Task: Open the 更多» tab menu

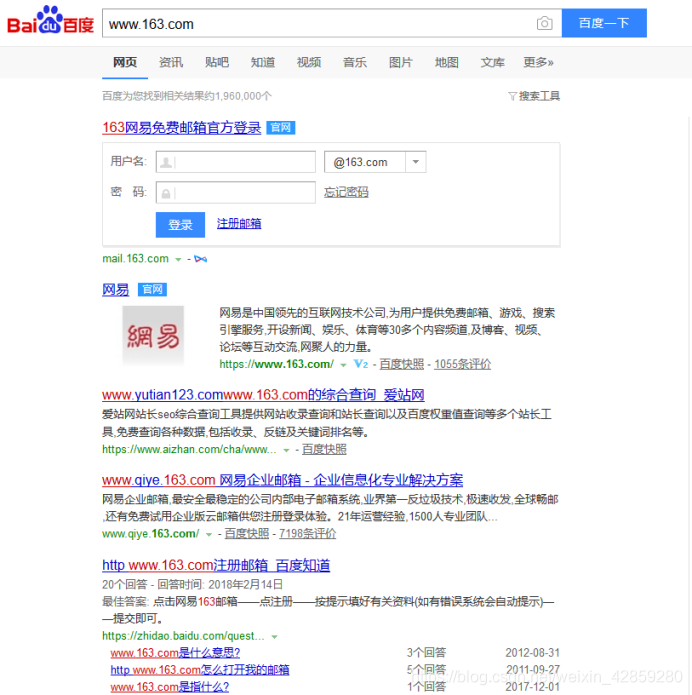Action: click(x=538, y=62)
